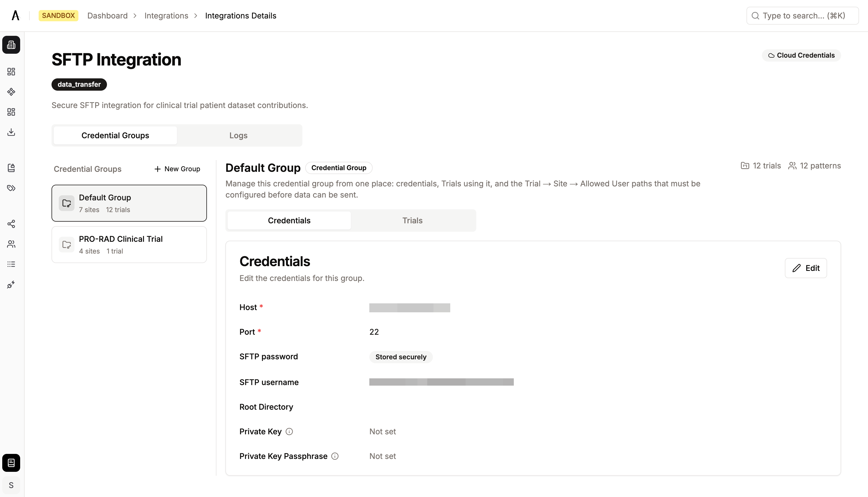Screen dimensions: 868x497
Task: Click the pencil icon on the Edit button
Action: pyautogui.click(x=797, y=268)
